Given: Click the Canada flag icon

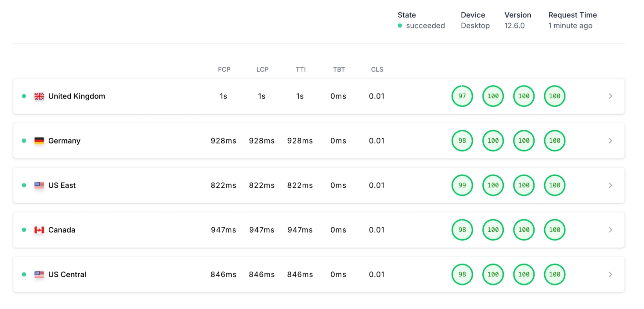Looking at the screenshot, I should (x=39, y=230).
